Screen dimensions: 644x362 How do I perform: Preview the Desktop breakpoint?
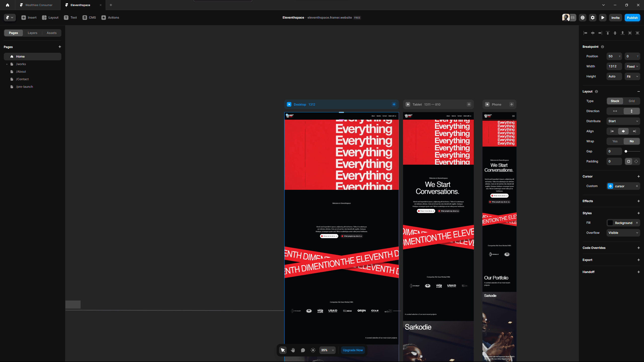[289, 104]
